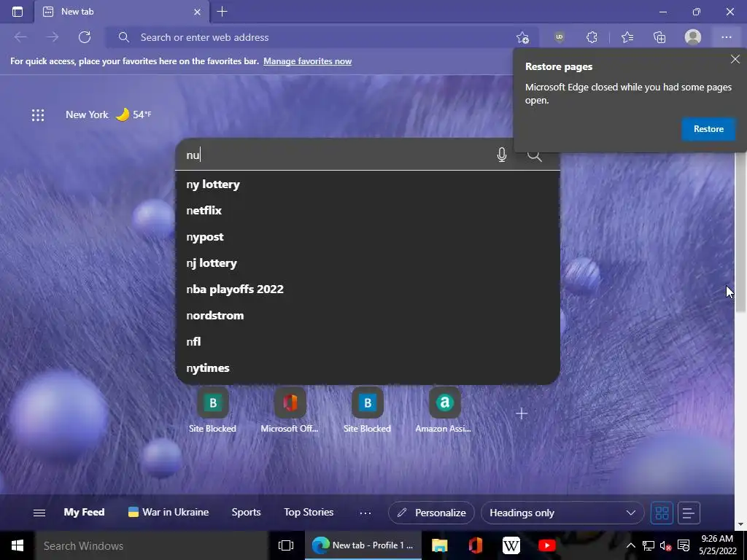Switch to list feed layout
This screenshot has height=560, width=747.
click(x=689, y=513)
